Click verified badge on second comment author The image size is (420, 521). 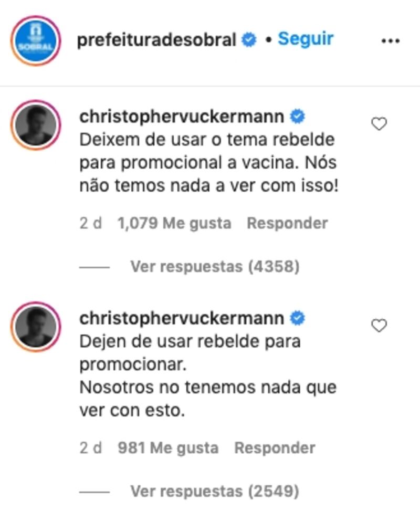click(297, 318)
